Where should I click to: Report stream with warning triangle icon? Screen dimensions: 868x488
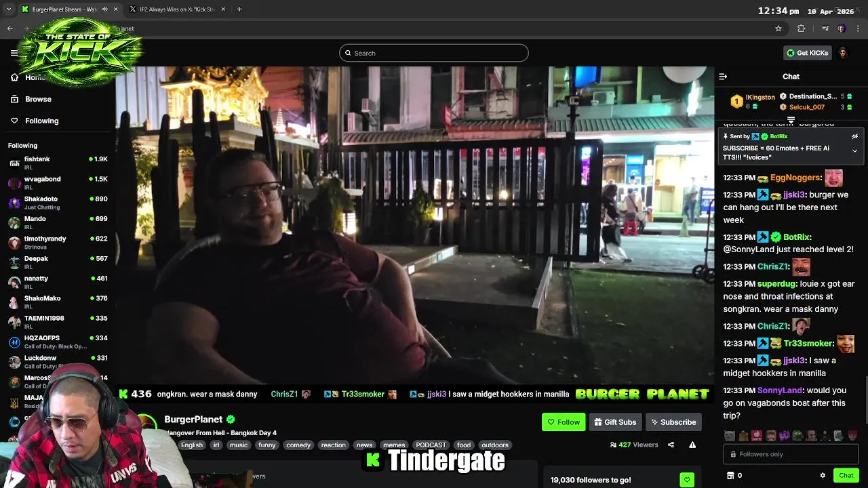coord(692,445)
